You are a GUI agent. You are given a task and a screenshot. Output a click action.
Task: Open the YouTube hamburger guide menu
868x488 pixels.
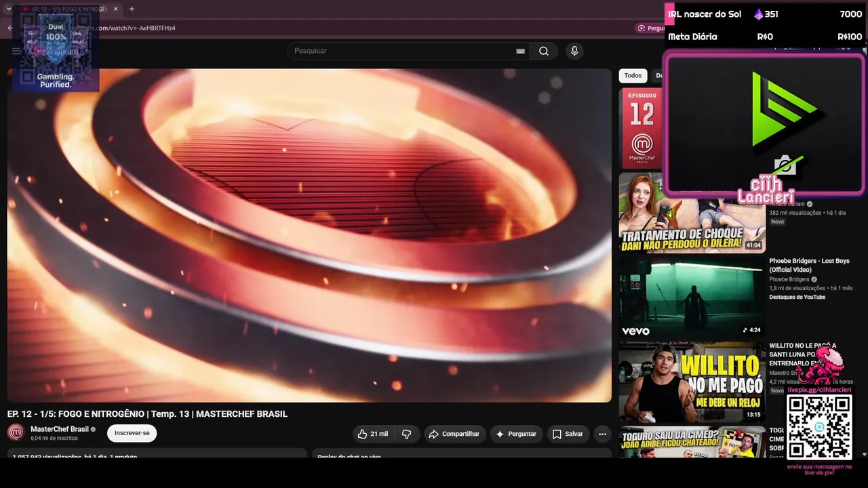pyautogui.click(x=16, y=51)
